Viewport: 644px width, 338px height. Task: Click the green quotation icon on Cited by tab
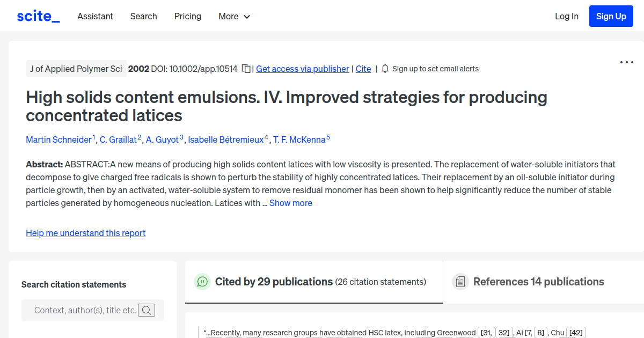click(202, 281)
